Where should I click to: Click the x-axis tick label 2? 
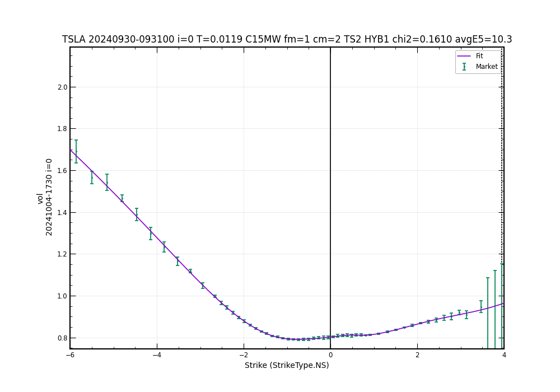click(x=417, y=355)
